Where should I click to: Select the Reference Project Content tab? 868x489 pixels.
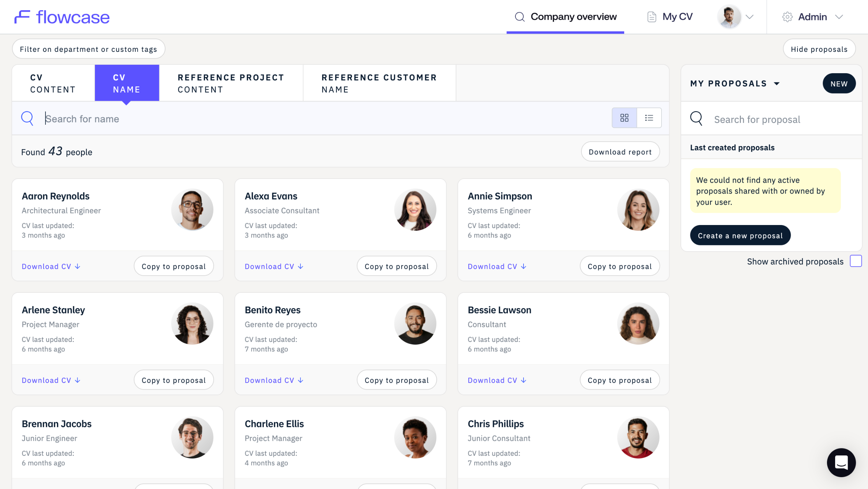coord(231,83)
